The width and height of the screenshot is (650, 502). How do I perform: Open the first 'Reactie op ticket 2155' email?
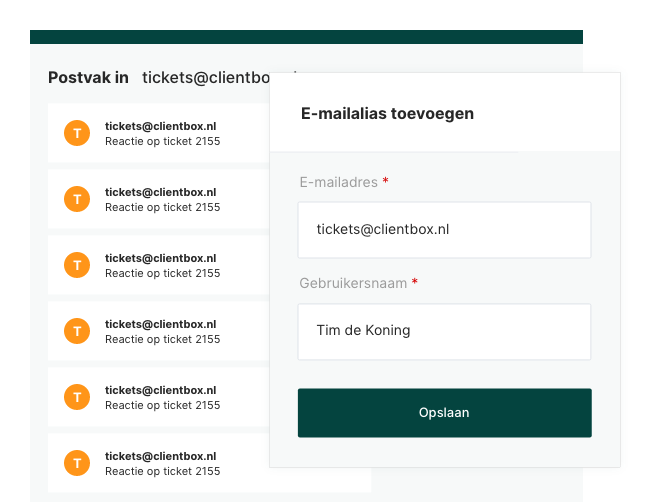(x=163, y=141)
